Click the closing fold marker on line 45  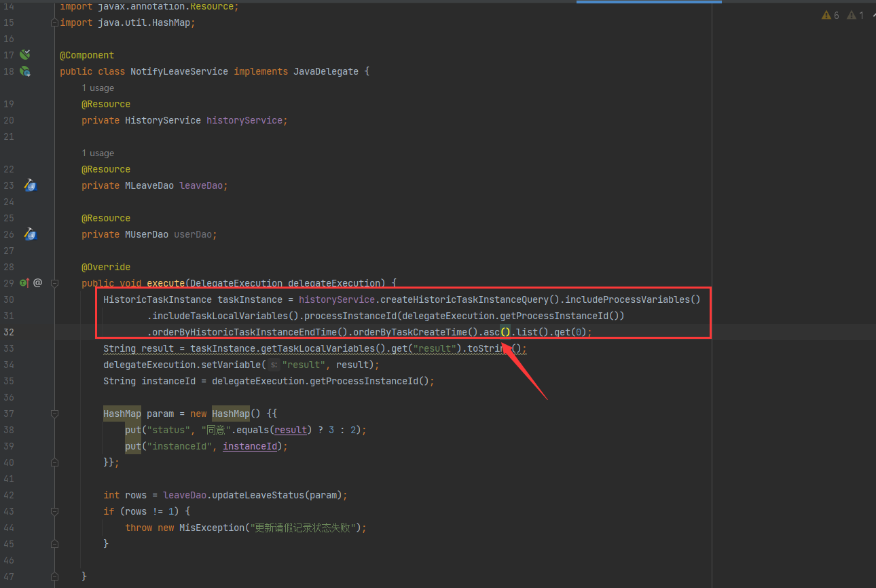[54, 544]
